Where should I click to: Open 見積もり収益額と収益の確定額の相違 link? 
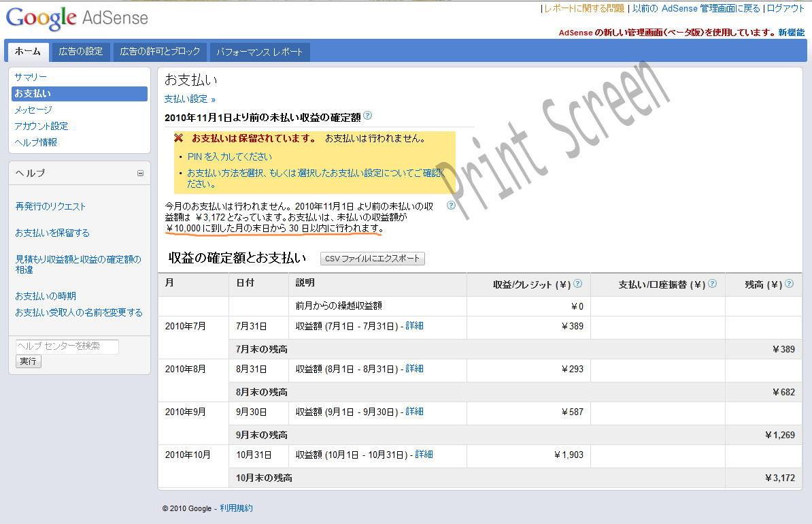pos(78,264)
